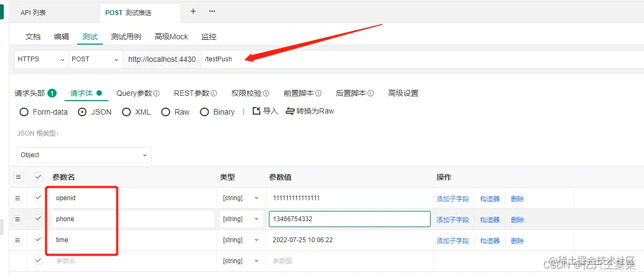Open a new tab with plus icon
Screen dimensions: 644x275
click(193, 11)
